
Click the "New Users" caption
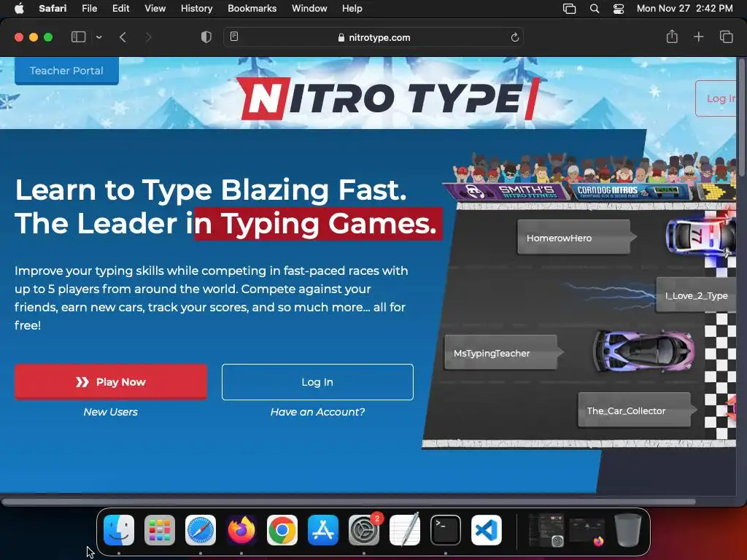111,412
